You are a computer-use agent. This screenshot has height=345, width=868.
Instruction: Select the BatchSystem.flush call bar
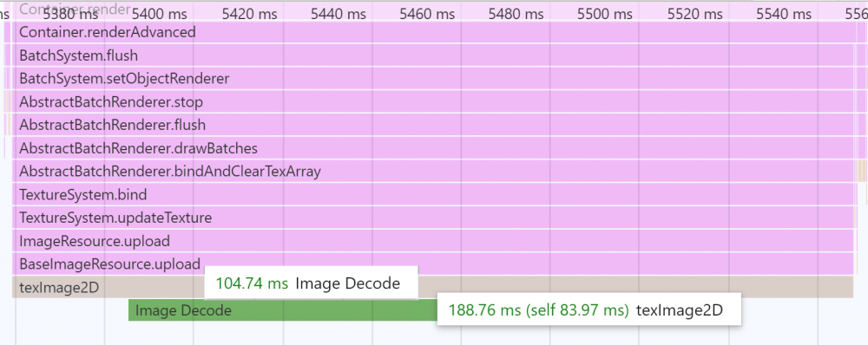click(x=433, y=55)
